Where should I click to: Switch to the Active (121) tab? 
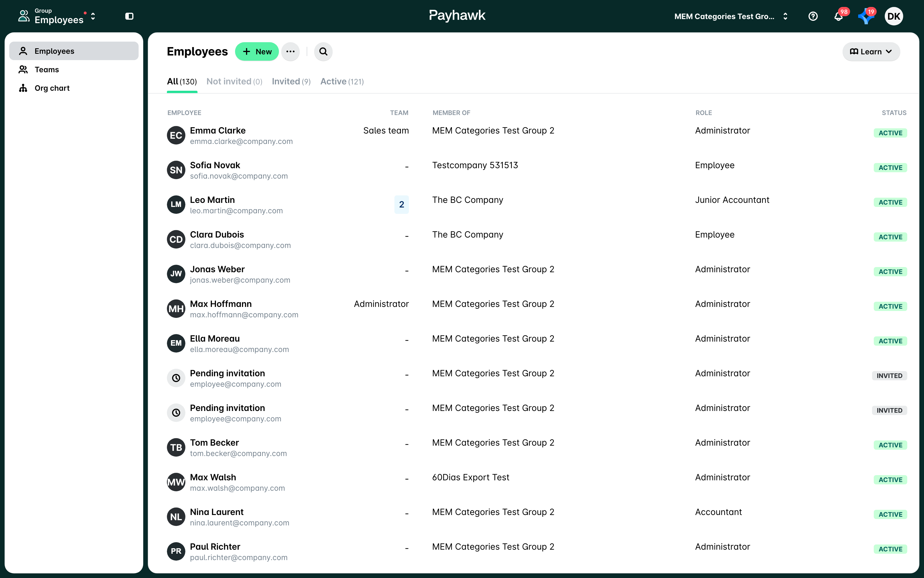tap(342, 81)
